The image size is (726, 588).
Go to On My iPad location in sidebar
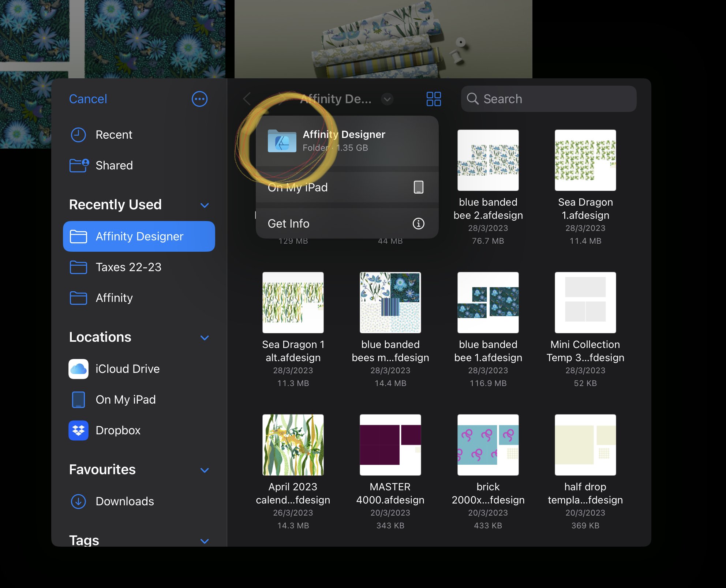click(139, 400)
